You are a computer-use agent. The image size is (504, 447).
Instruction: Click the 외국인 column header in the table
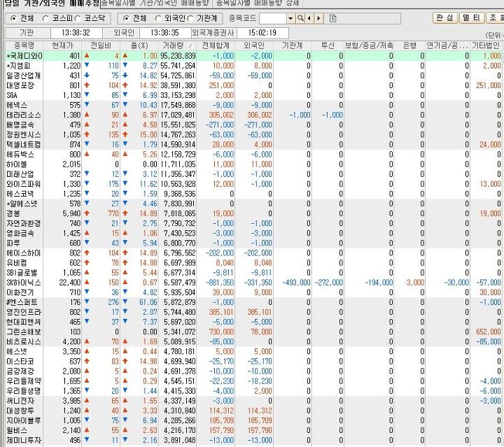tap(254, 45)
